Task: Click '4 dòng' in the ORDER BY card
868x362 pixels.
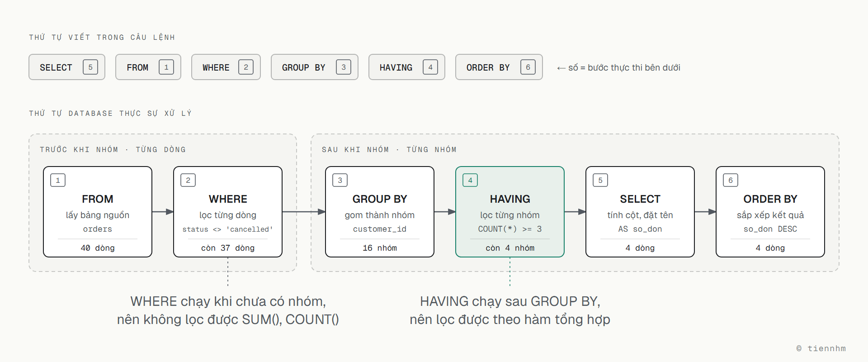Action: click(x=770, y=248)
